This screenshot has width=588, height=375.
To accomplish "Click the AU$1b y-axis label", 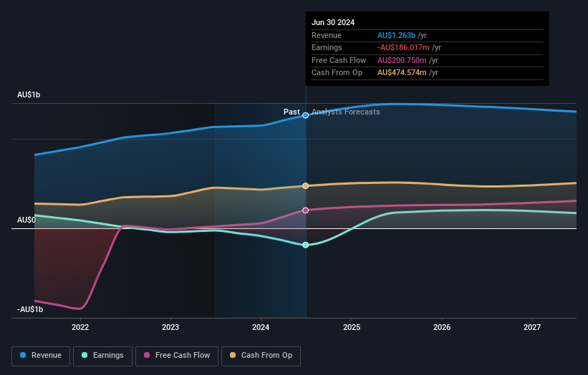I will [29, 94].
